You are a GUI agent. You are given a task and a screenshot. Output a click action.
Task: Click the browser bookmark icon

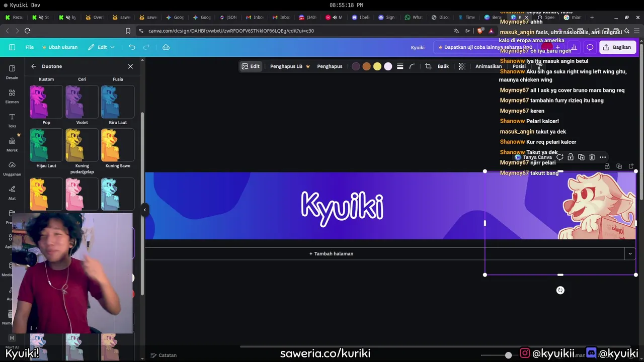pyautogui.click(x=128, y=31)
